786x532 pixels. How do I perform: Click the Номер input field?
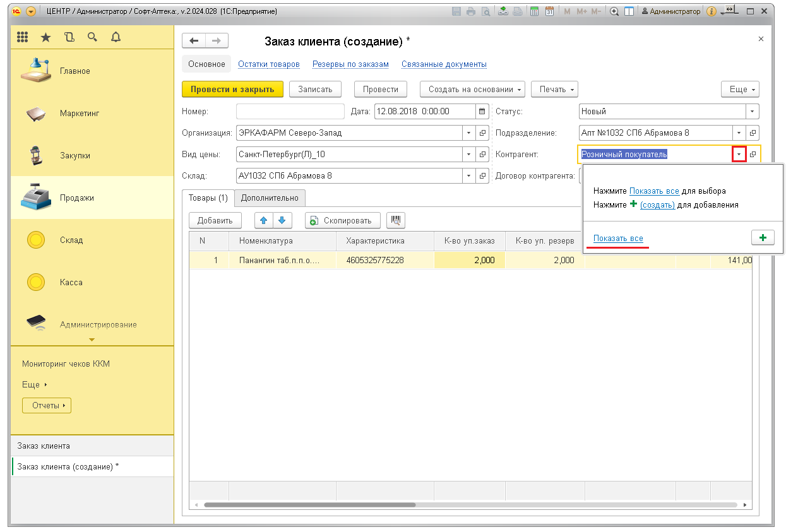290,112
